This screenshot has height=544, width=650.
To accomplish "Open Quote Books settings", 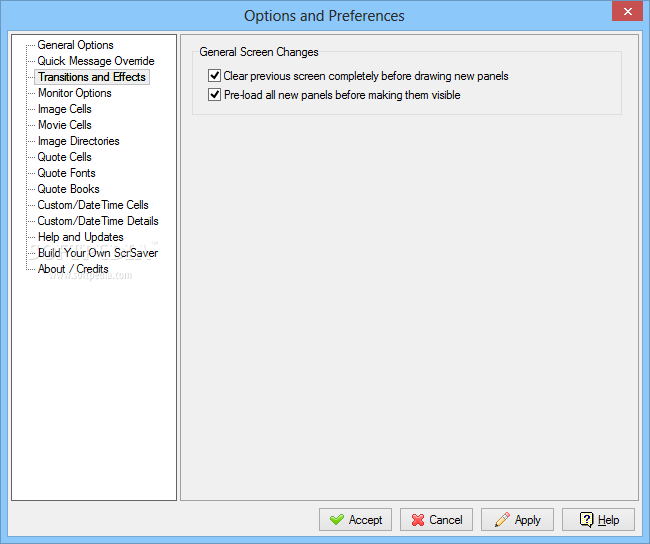I will 68,189.
